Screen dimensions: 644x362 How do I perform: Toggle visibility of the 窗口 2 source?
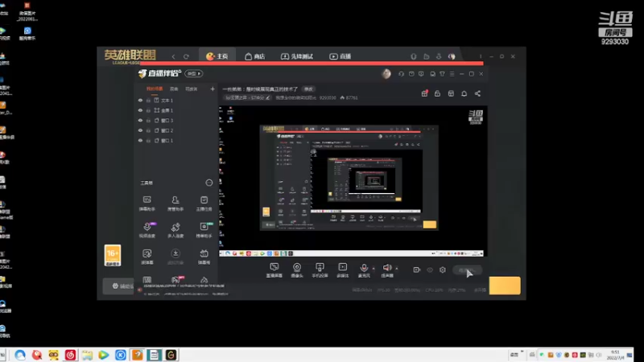(140, 130)
